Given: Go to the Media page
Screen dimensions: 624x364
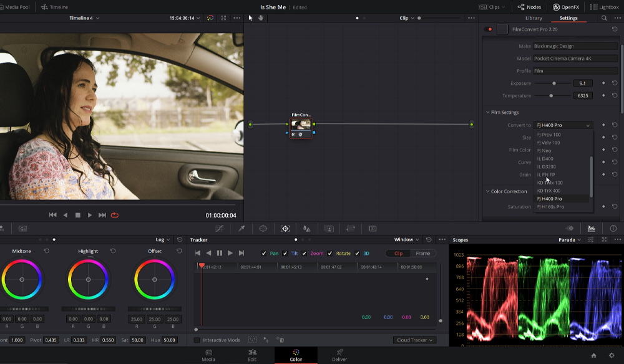Looking at the screenshot, I should pyautogui.click(x=208, y=355).
